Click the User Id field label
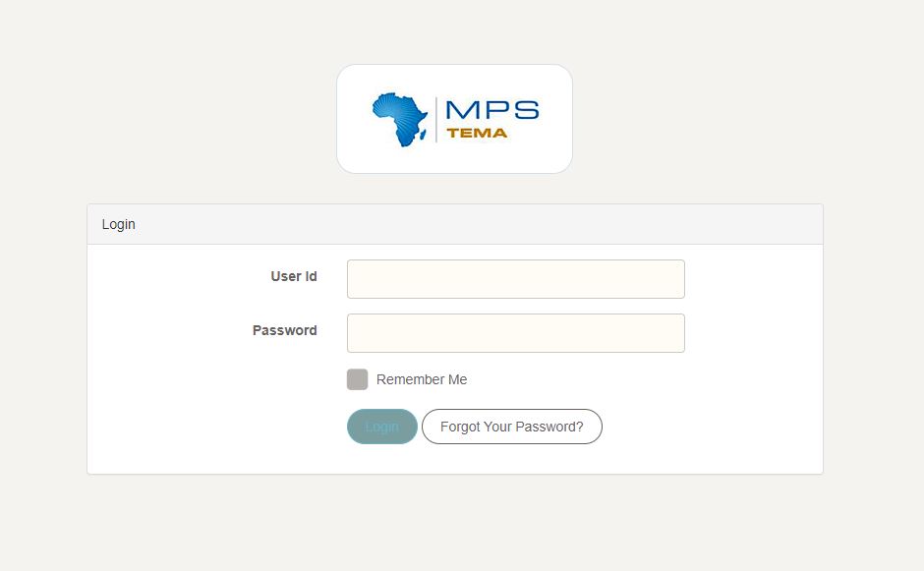Screen dimensions: 924x571 [x=293, y=276]
